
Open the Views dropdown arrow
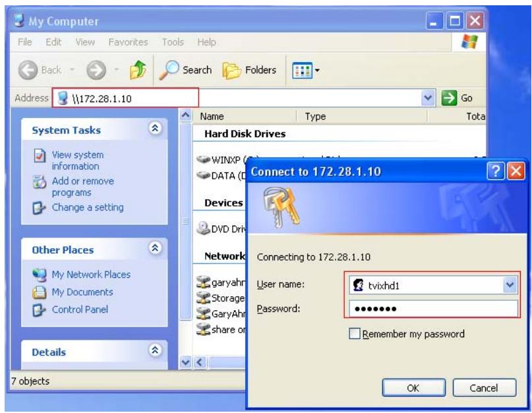(317, 71)
